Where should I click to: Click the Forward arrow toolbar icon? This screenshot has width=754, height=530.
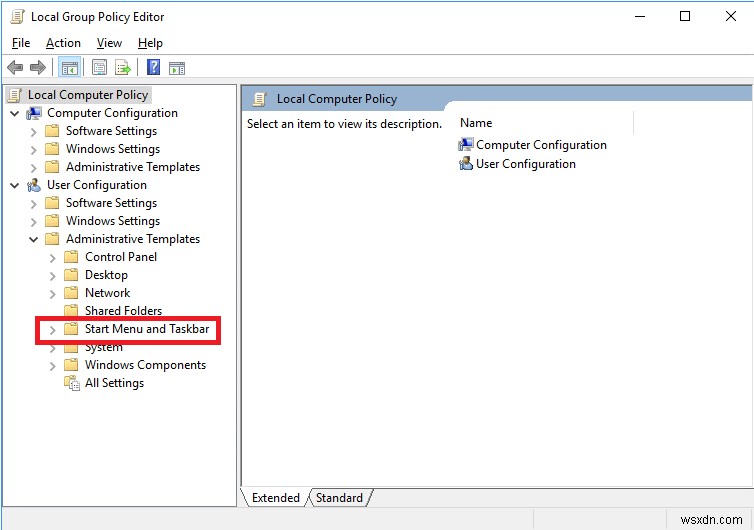coord(38,68)
